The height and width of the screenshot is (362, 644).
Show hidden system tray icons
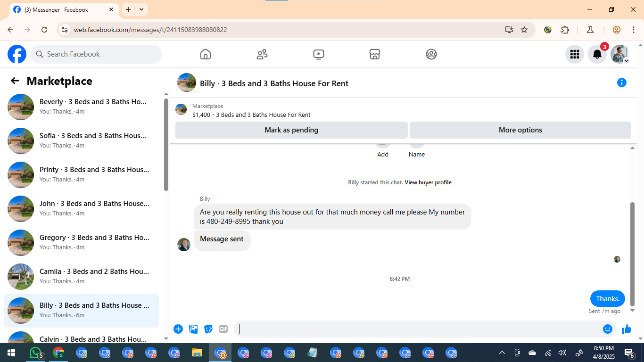[x=502, y=353]
